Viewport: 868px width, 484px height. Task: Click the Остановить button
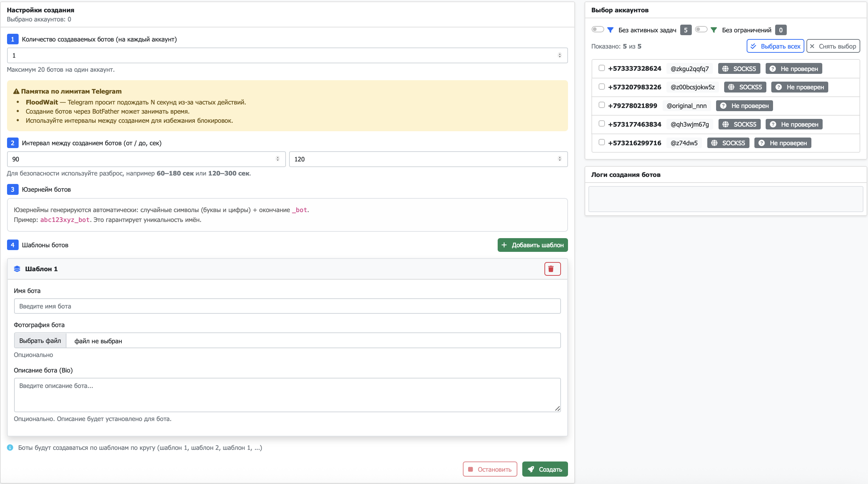tap(490, 469)
